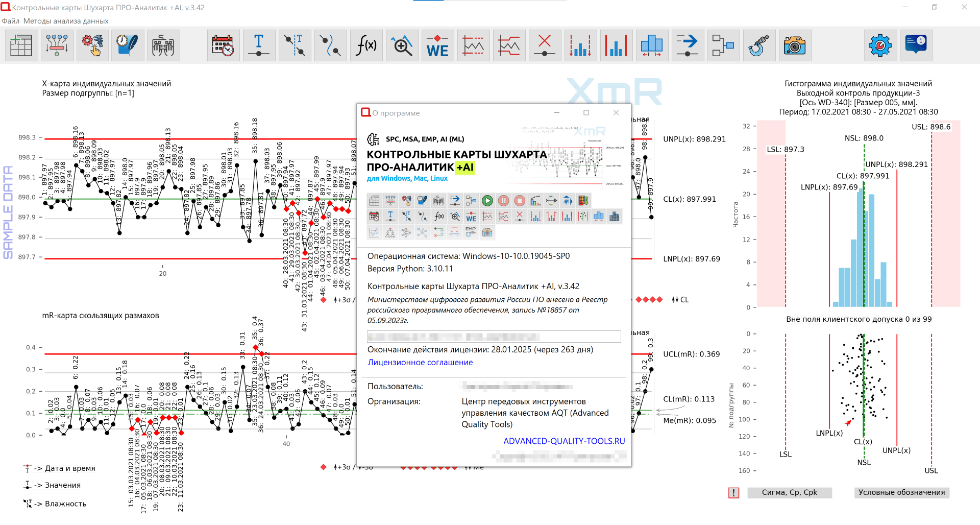This screenshot has width=980, height=525.
Task: Toggle the WE rules icon in main toolbar
Action: click(437, 45)
